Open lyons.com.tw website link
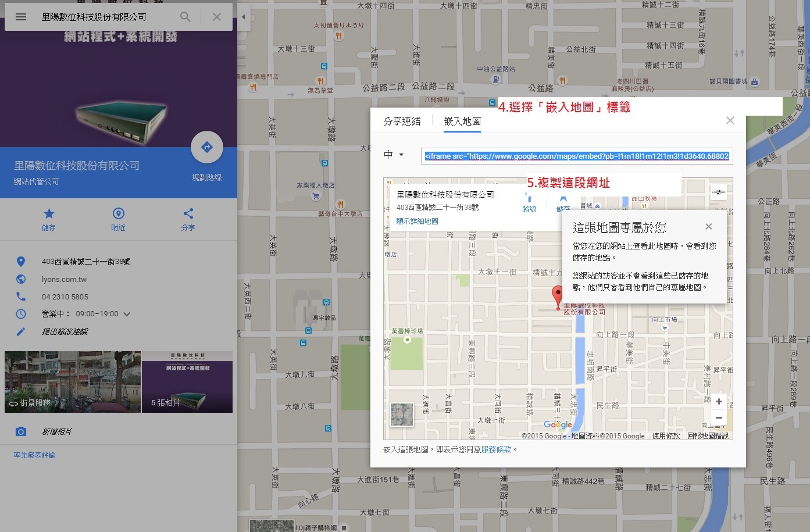Image resolution: width=810 pixels, height=532 pixels. [x=64, y=279]
